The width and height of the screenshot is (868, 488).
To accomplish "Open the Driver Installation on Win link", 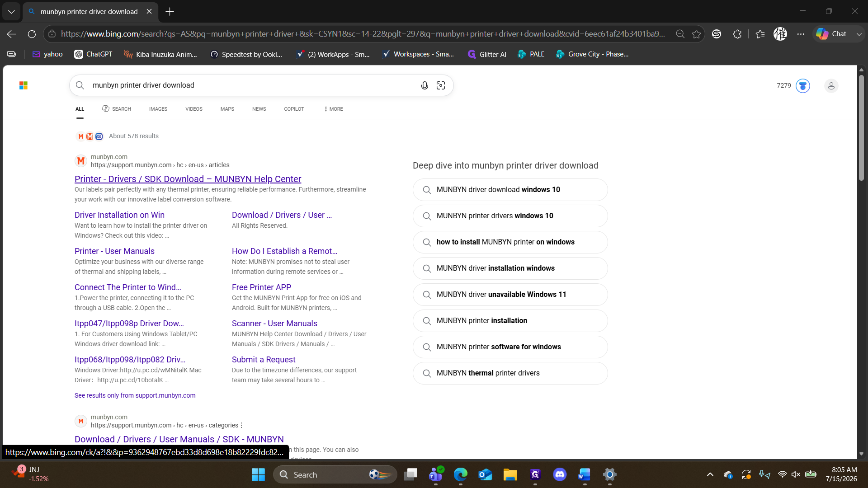I will pos(119,215).
